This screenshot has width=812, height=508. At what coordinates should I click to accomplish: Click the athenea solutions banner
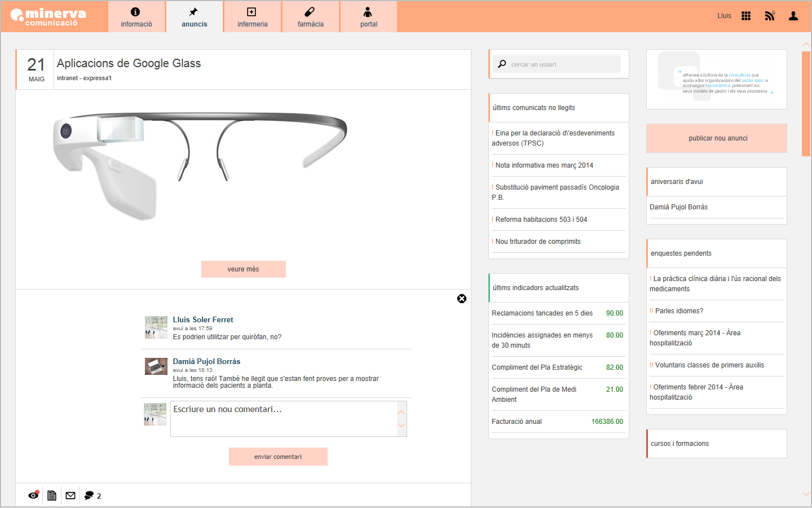(717, 80)
